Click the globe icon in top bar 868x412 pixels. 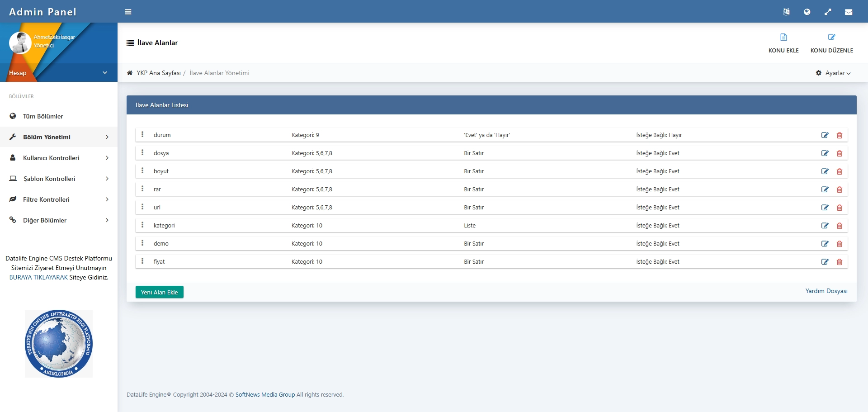point(807,12)
